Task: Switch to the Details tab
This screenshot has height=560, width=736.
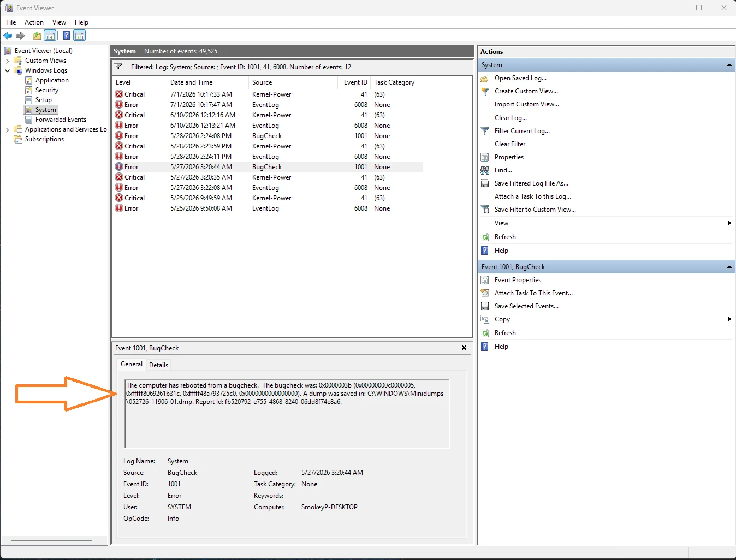Action: pyautogui.click(x=158, y=365)
